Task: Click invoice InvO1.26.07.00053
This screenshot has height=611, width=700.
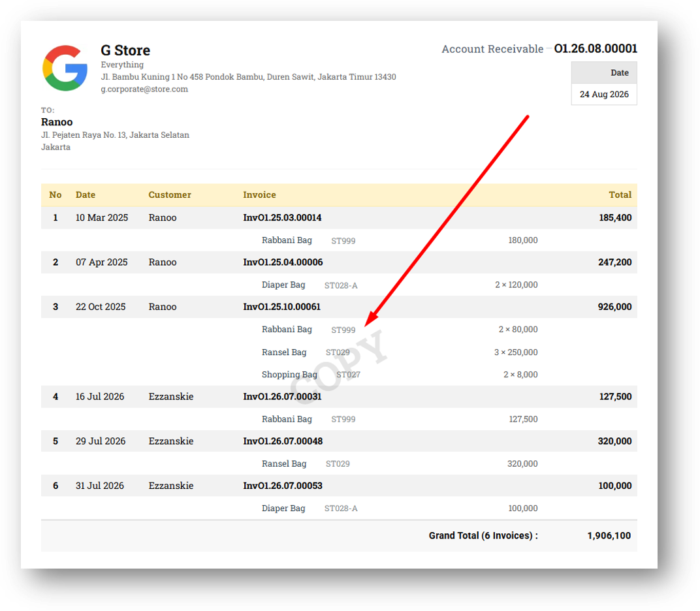Action: 283,486
